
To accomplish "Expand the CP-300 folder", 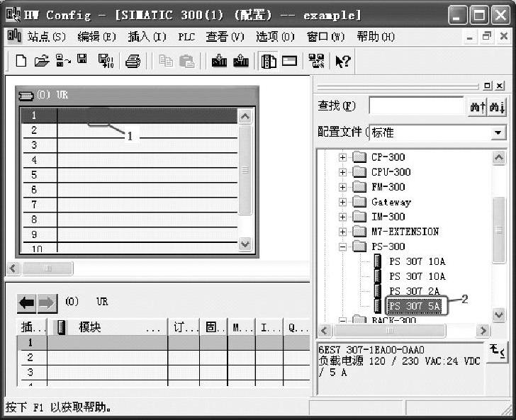I will 342,157.
